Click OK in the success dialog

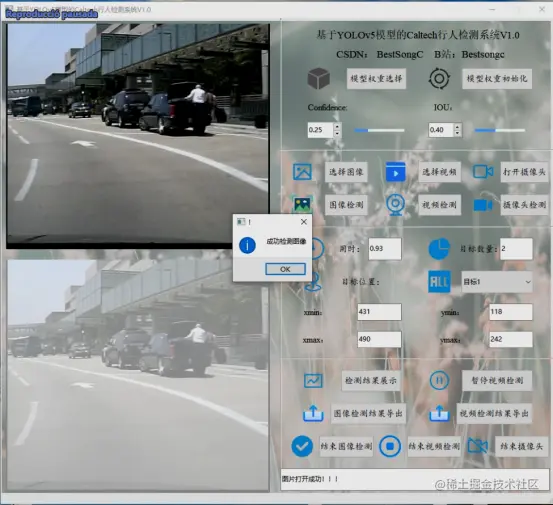[285, 269]
